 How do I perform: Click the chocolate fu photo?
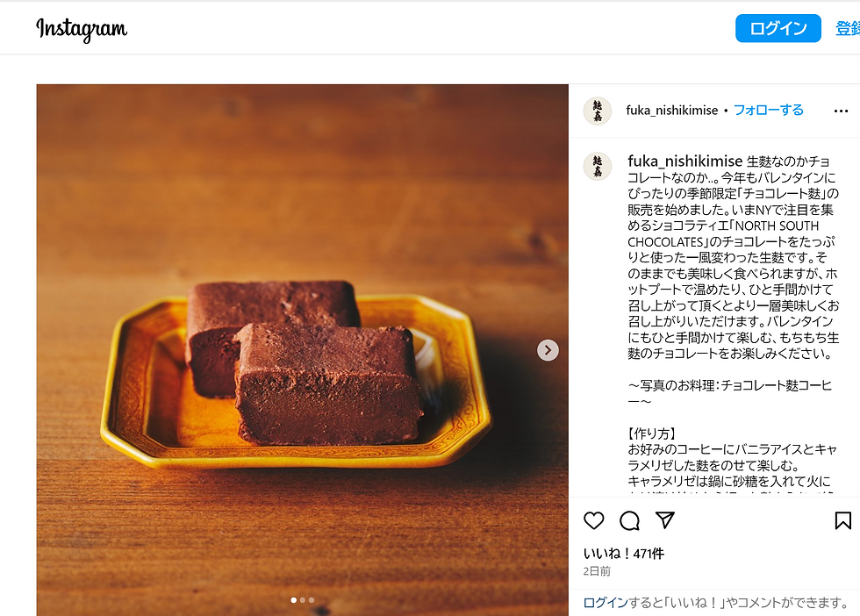tap(302, 350)
